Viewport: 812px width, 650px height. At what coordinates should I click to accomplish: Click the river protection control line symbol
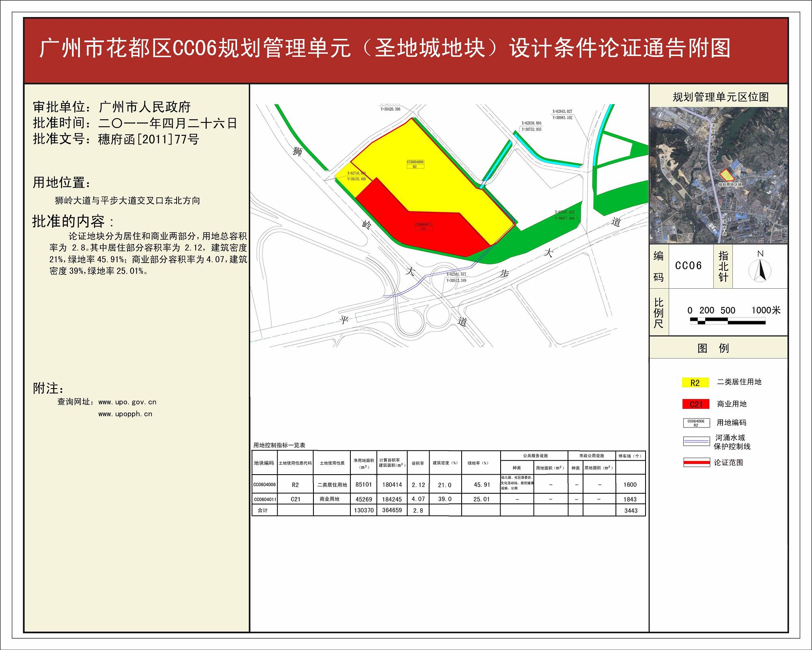point(696,441)
